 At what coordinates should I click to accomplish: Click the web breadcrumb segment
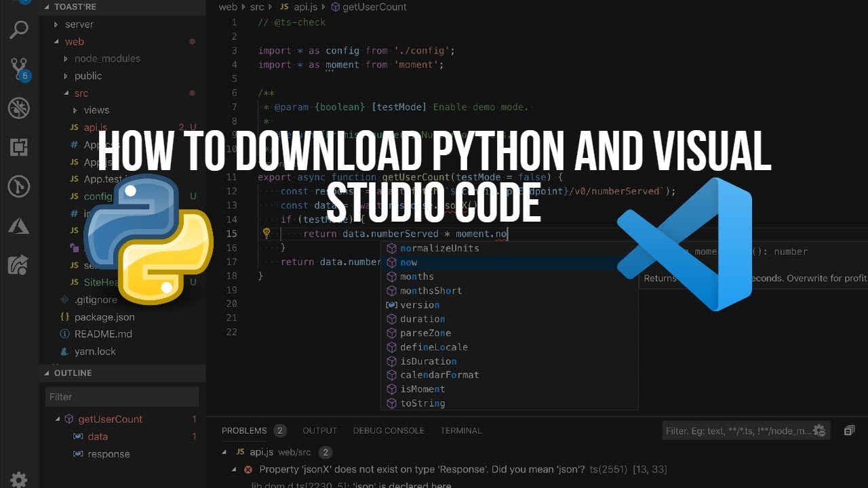pyautogui.click(x=228, y=7)
